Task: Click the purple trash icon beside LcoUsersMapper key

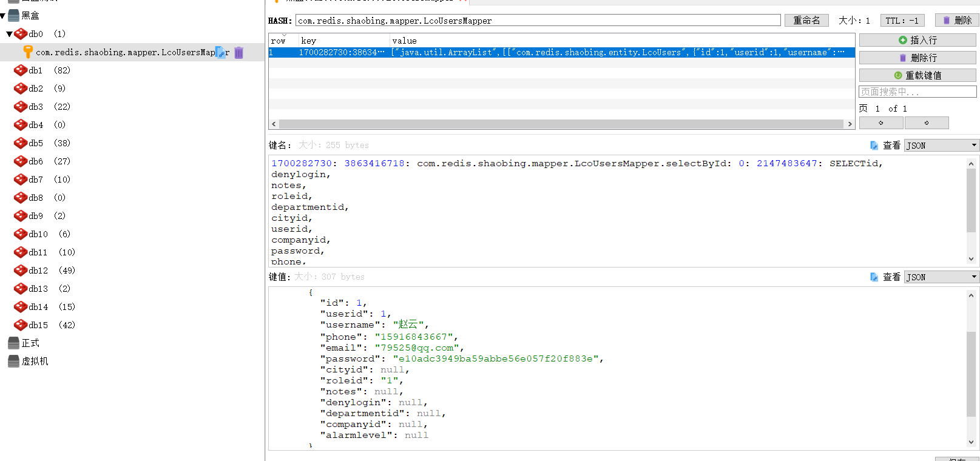Action: [x=239, y=53]
